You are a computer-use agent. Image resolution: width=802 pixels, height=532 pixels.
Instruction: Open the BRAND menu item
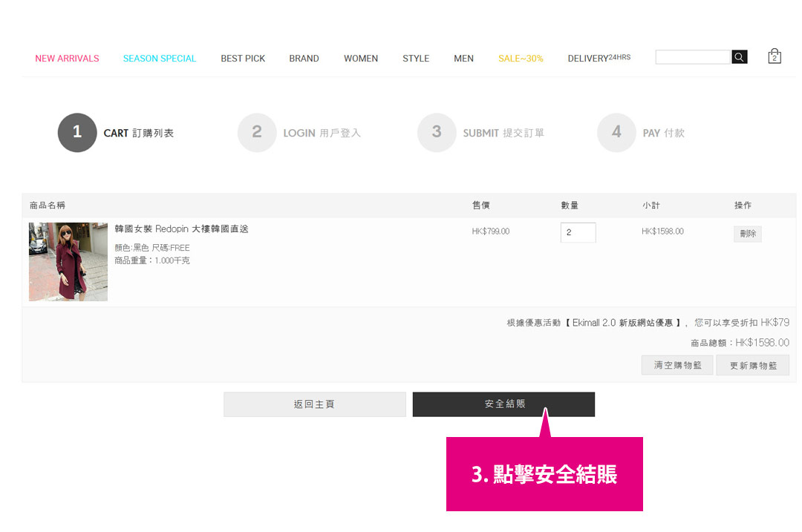pos(304,59)
